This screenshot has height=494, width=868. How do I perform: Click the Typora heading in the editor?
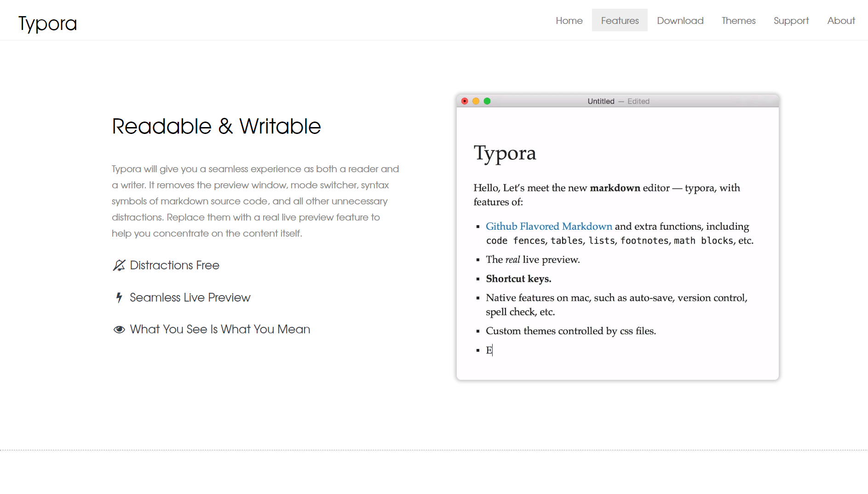[x=505, y=153]
